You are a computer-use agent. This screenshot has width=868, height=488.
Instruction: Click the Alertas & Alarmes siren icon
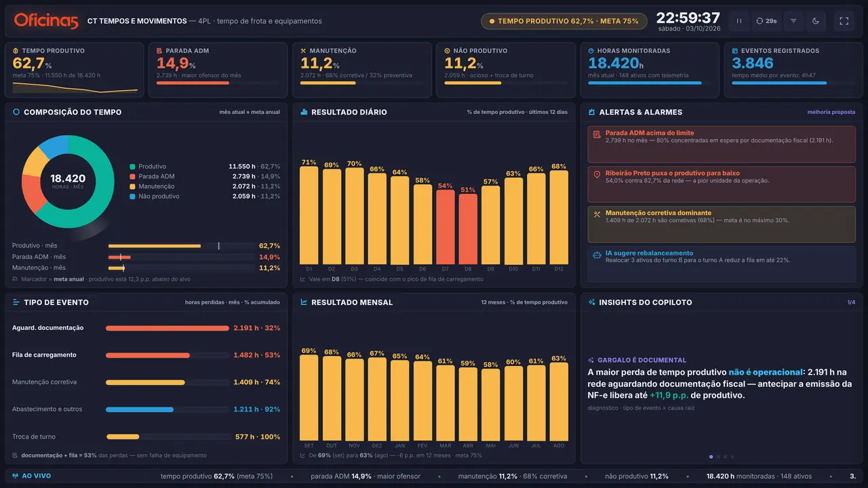click(592, 112)
